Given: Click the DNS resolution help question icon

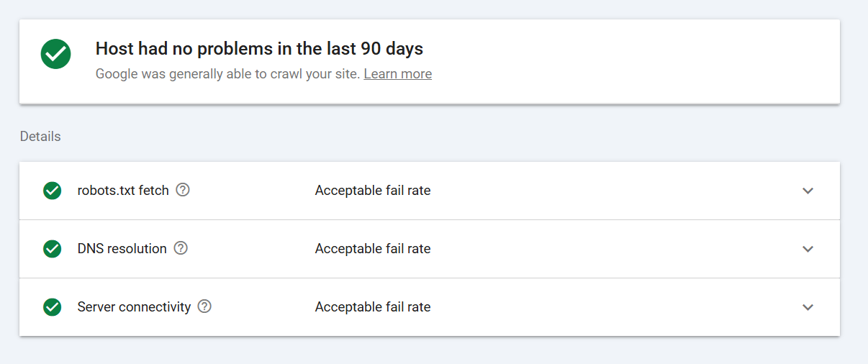Looking at the screenshot, I should (181, 248).
